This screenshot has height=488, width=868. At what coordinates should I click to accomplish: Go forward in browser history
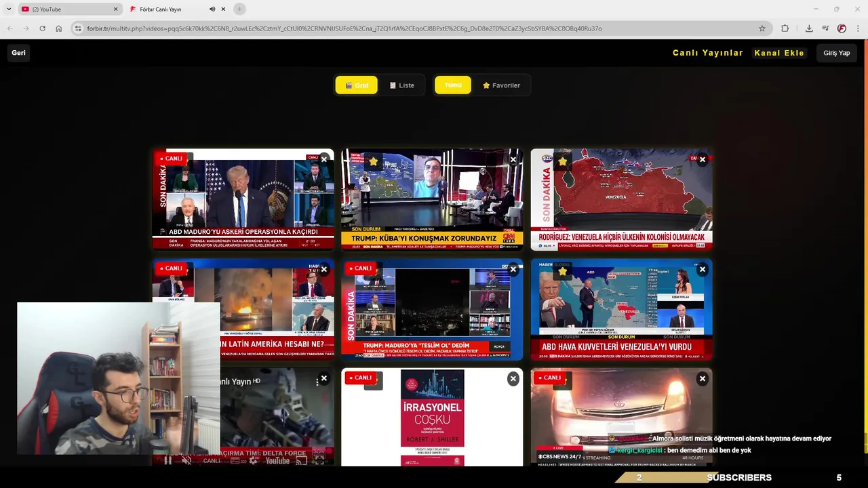(26, 28)
